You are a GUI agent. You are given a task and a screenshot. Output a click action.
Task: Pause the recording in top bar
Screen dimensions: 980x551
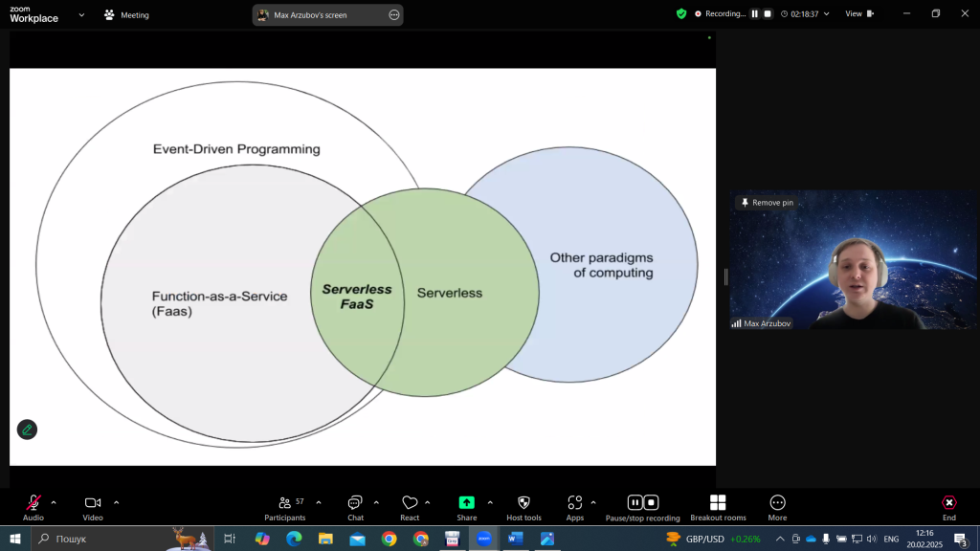click(754, 14)
